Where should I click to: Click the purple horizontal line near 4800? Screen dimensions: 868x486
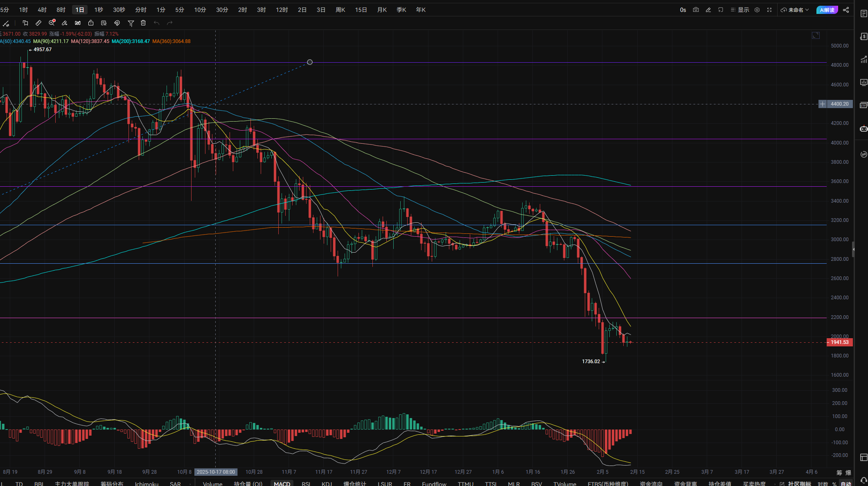491,63
